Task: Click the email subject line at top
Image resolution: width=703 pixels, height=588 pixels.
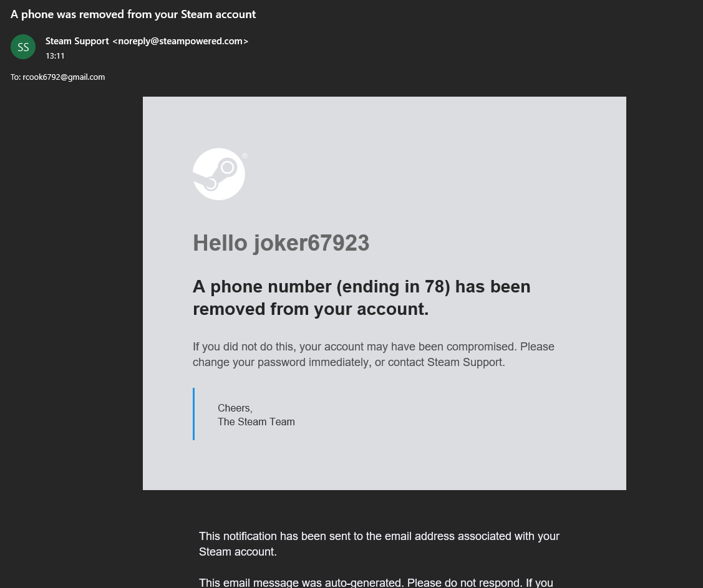Action: tap(133, 14)
